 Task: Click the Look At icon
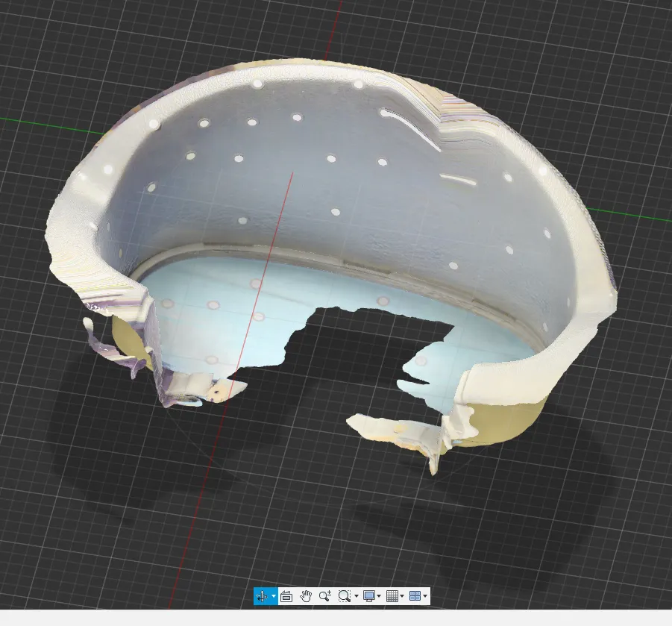click(x=286, y=596)
